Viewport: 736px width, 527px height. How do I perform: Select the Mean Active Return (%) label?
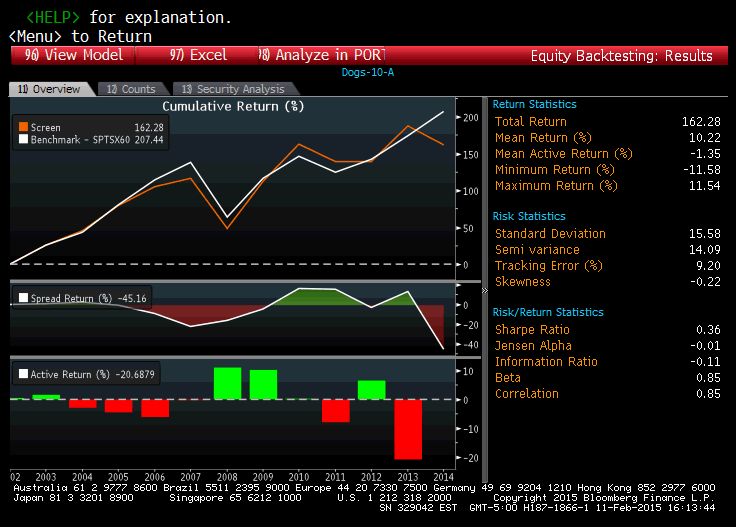(564, 153)
